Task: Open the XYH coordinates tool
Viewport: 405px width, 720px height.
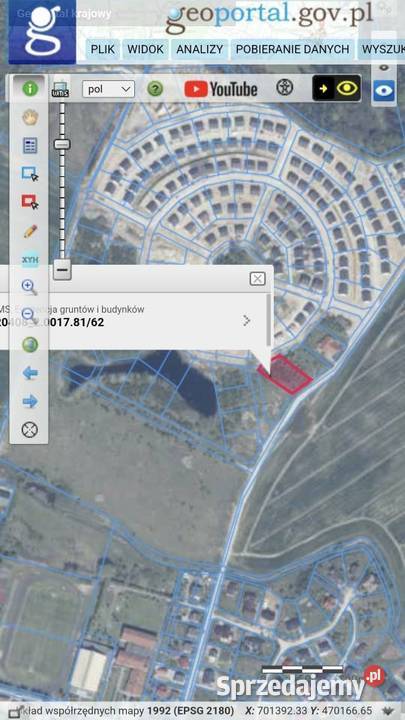Action: click(30, 260)
